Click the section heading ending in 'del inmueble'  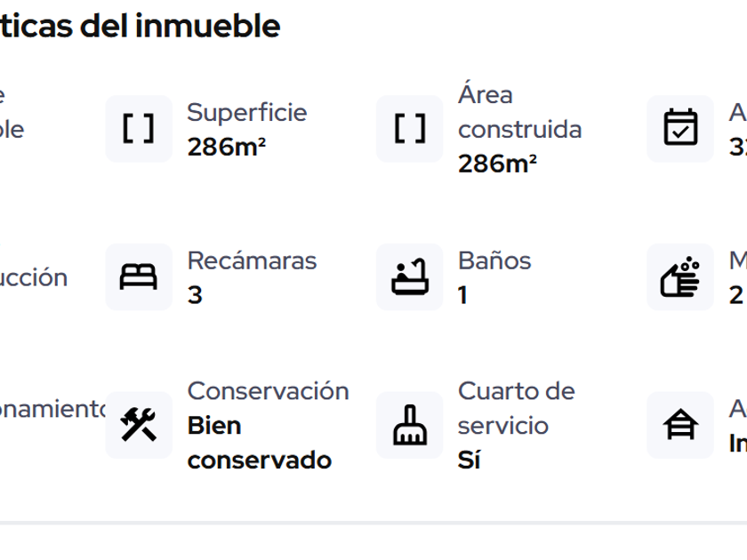pos(140,27)
